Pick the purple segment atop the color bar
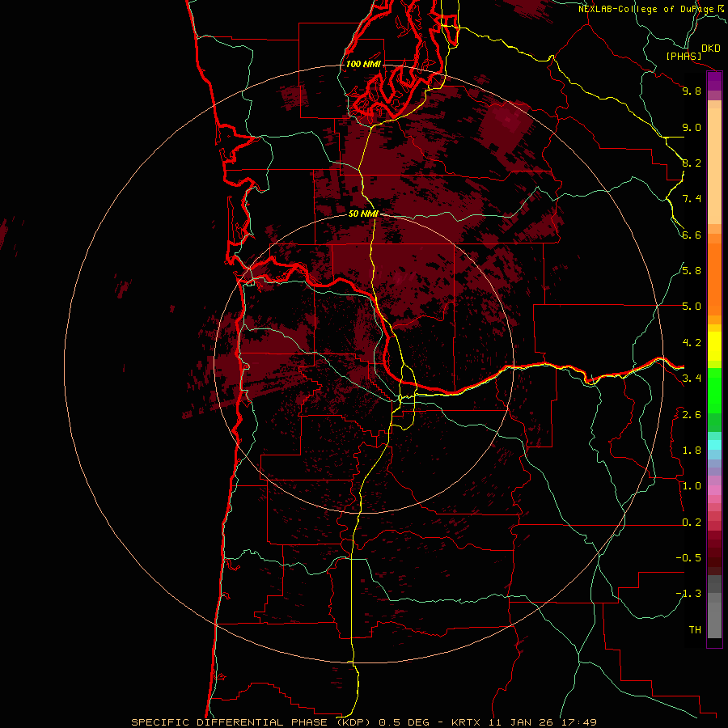728x728 pixels. click(714, 81)
